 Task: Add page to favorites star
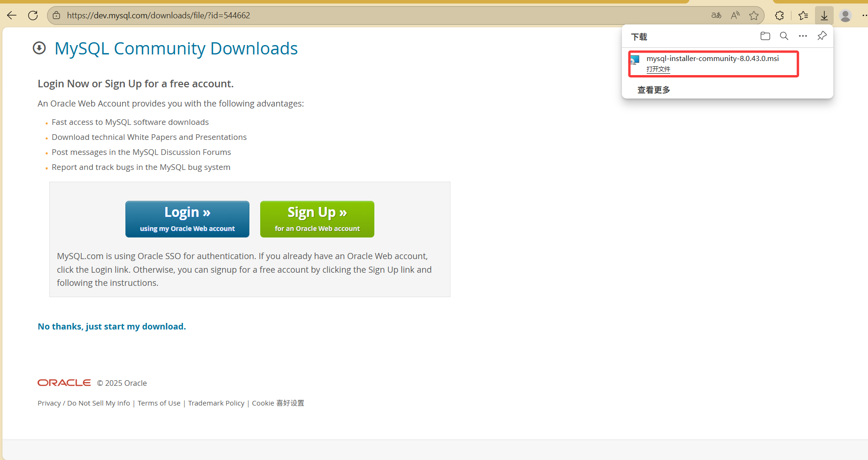tap(754, 15)
